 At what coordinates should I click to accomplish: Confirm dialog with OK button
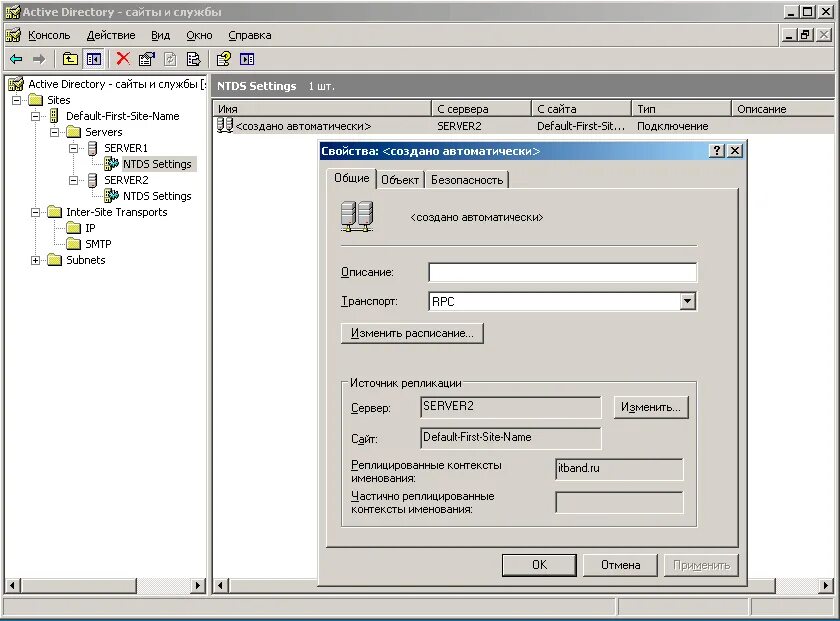(539, 565)
